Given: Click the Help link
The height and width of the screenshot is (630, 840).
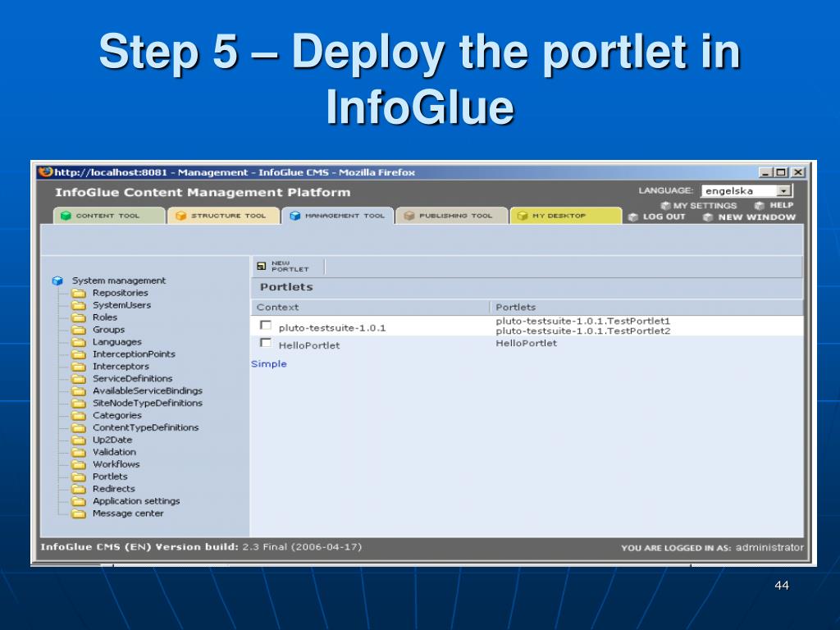Looking at the screenshot, I should click(x=782, y=205).
